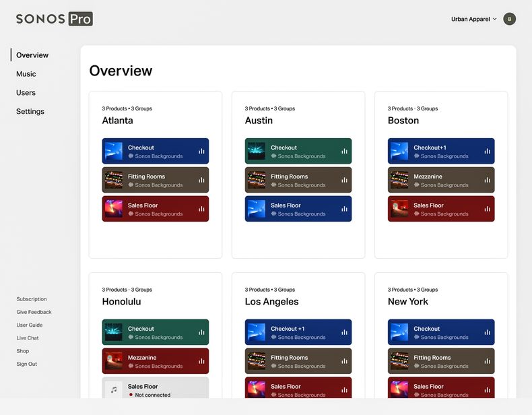Click Sonos Backgrounds under Atlanta Checkout

[156, 156]
